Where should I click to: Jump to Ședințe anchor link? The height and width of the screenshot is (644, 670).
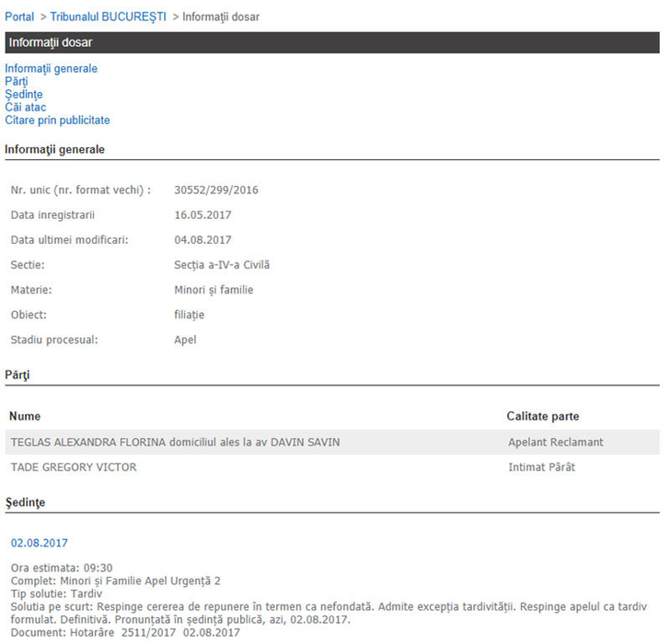pyautogui.click(x=24, y=94)
